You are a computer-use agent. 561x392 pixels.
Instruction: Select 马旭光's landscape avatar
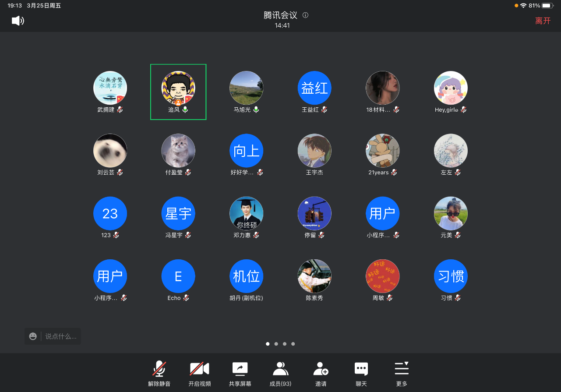pyautogui.click(x=247, y=88)
